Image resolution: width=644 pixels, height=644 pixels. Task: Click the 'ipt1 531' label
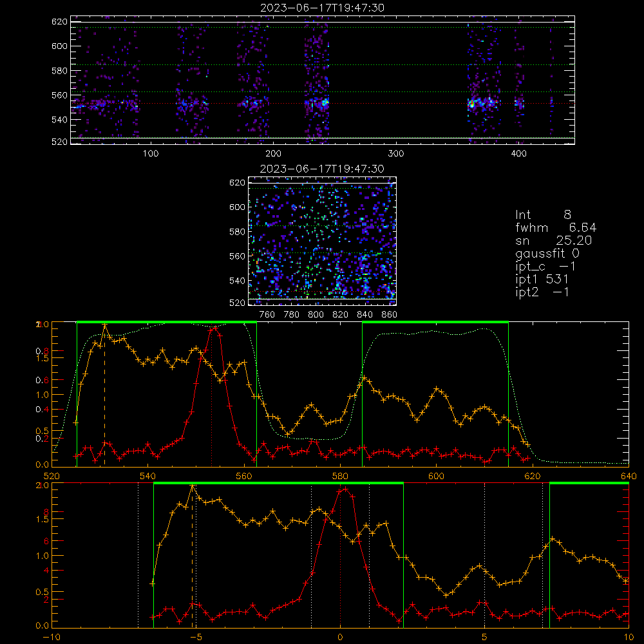pyautogui.click(x=542, y=279)
